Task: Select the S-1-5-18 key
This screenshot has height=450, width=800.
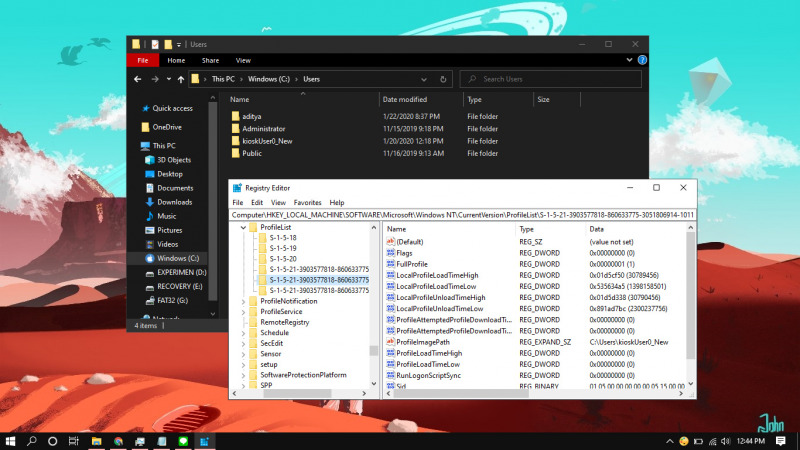Action: coord(283,238)
